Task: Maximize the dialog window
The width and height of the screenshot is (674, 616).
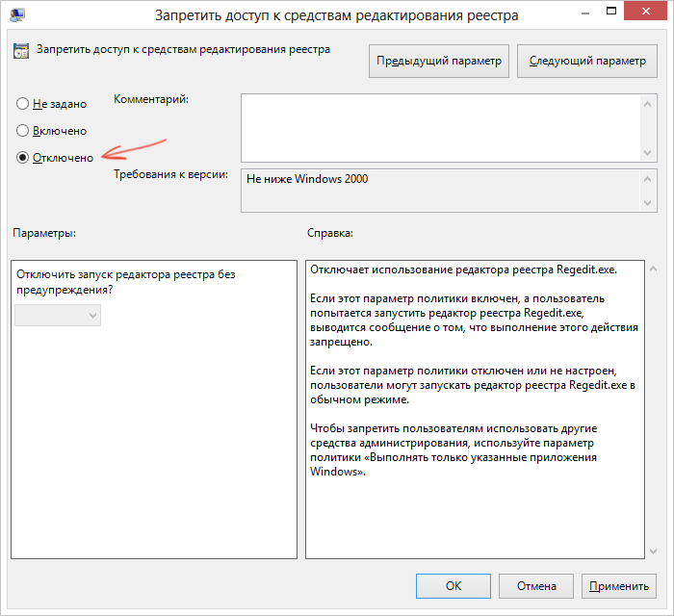Action: pos(610,12)
